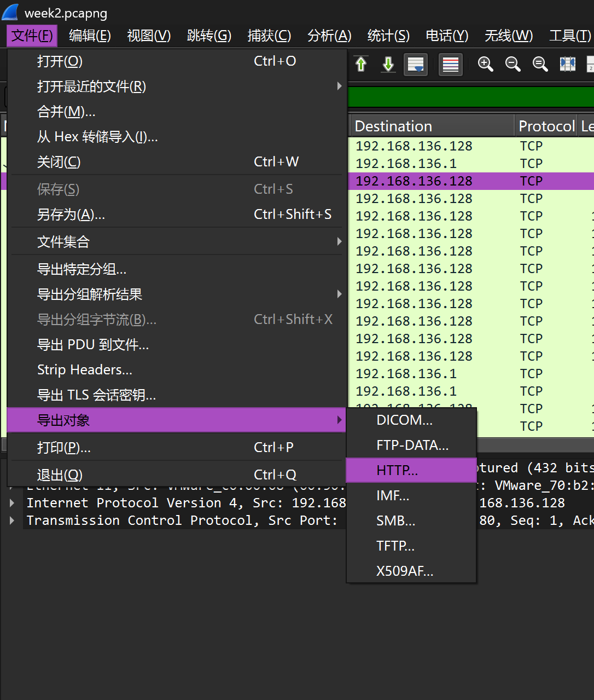Open the 无线(W) menu
Viewport: 594px width, 700px height.
click(x=509, y=36)
